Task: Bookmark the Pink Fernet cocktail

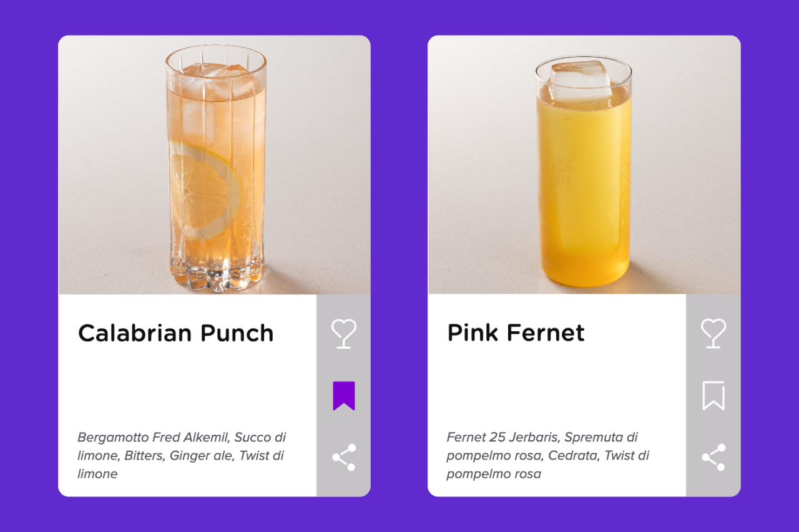Action: (x=713, y=396)
